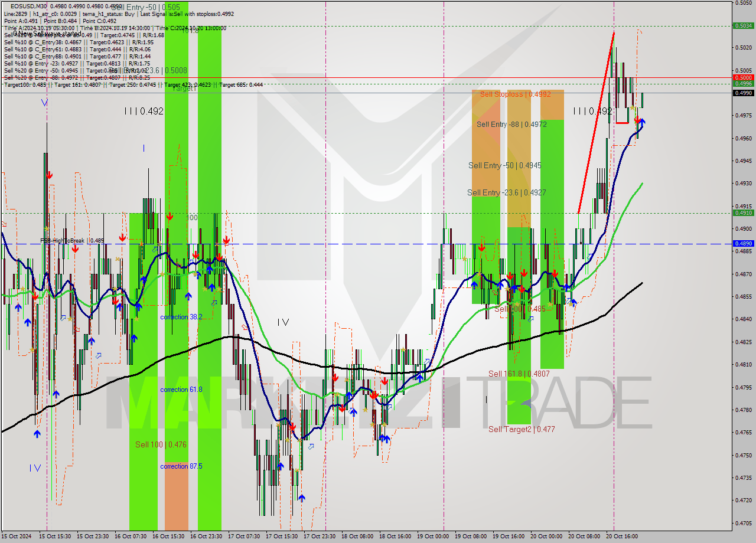Click the 'Sell Entry -50 | 0.4945' label
The image size is (756, 543).
coord(504,165)
